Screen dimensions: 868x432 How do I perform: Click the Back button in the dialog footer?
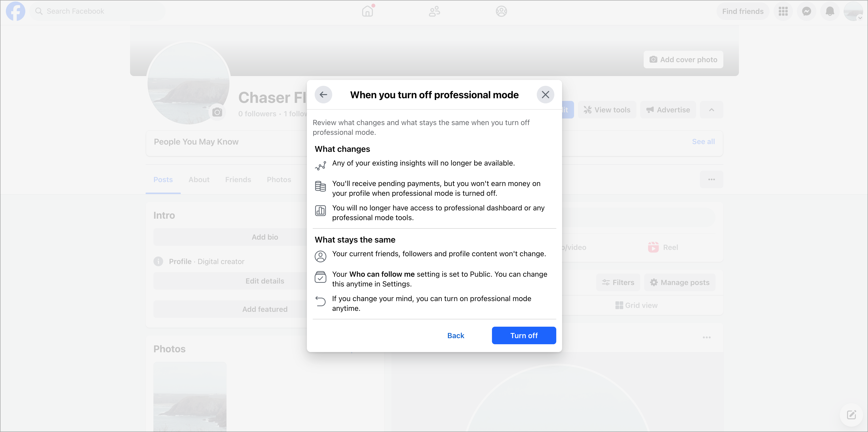[456, 335]
